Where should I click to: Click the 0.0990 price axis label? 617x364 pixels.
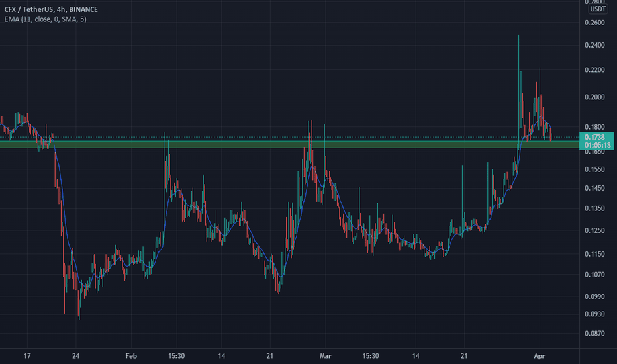pos(594,296)
